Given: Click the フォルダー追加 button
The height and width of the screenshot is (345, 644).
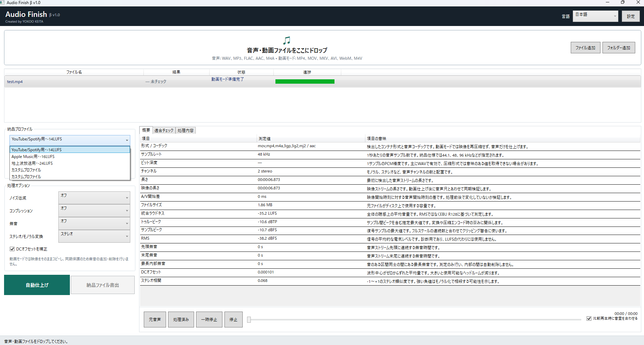Looking at the screenshot, I should pyautogui.click(x=619, y=48).
